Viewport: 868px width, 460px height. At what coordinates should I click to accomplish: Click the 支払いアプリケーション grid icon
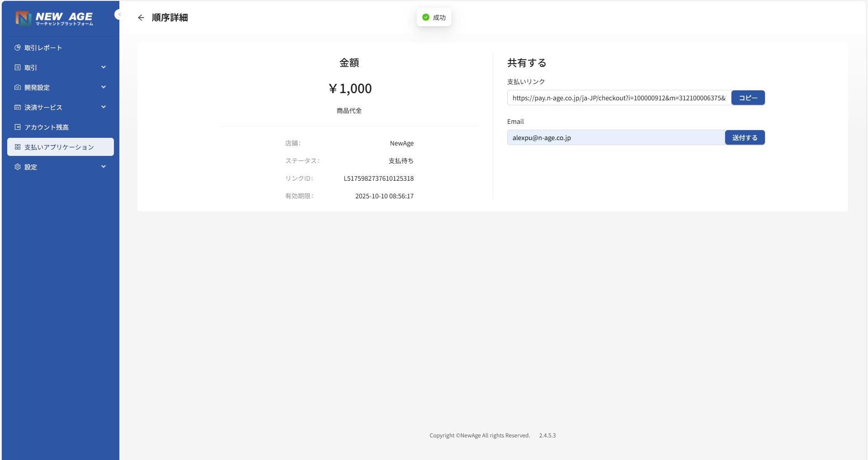point(18,147)
